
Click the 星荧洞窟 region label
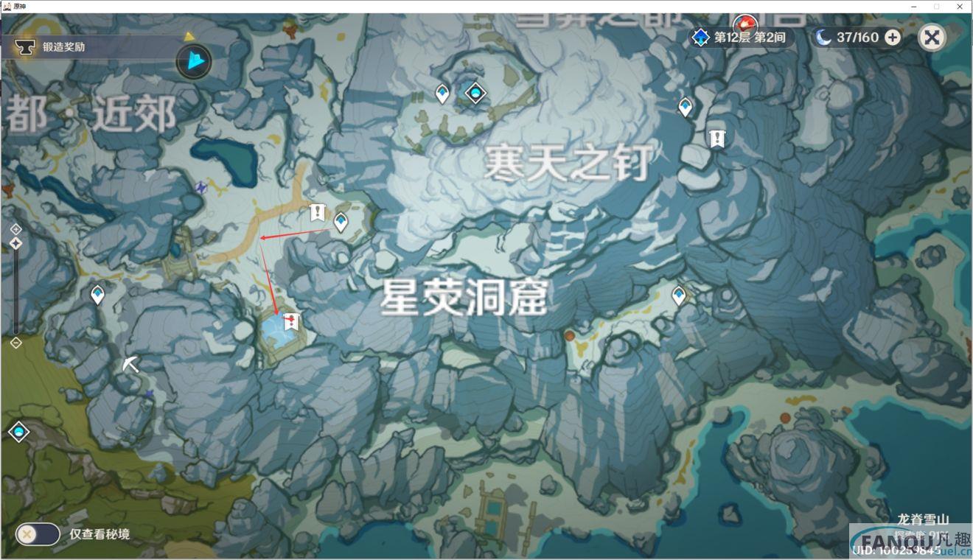click(464, 298)
